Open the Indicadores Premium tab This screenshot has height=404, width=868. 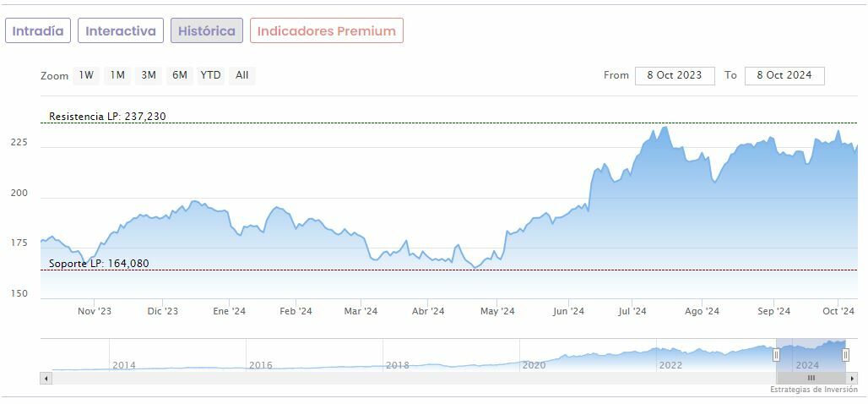(x=326, y=31)
